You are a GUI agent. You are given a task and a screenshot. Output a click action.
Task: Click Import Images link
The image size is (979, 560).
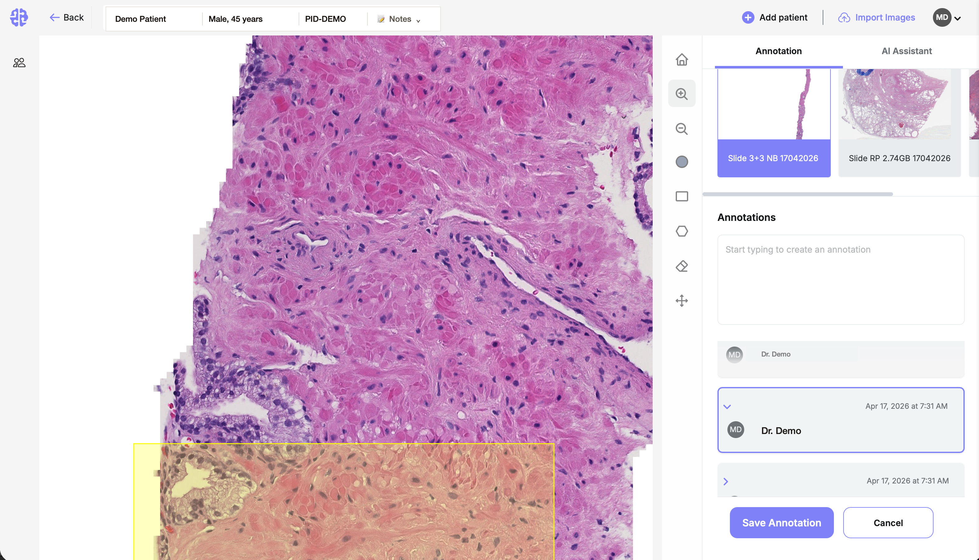pyautogui.click(x=877, y=17)
